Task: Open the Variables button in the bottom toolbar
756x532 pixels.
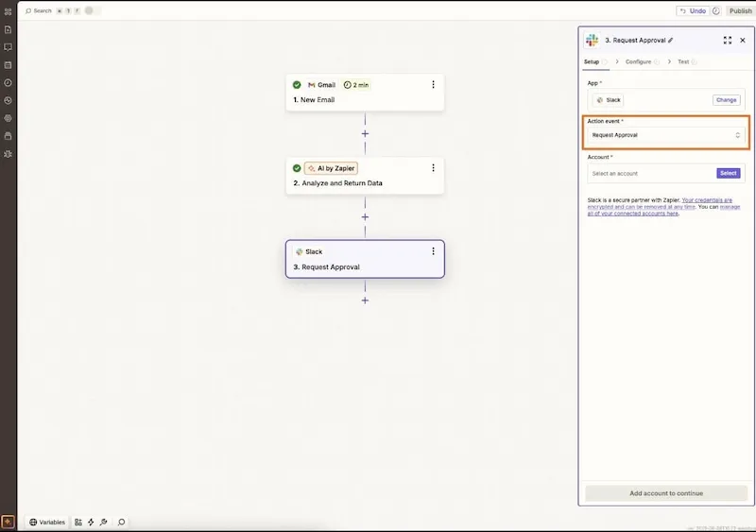Action: pyautogui.click(x=47, y=522)
